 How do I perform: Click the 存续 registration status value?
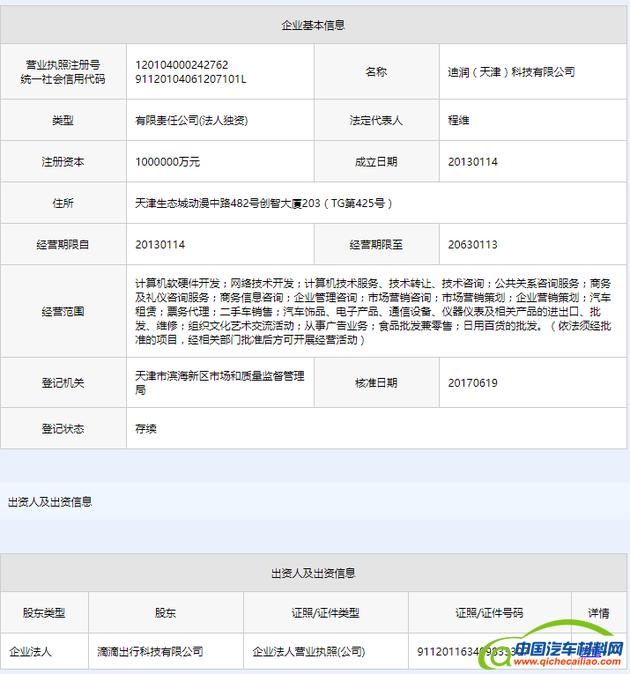coord(146,428)
